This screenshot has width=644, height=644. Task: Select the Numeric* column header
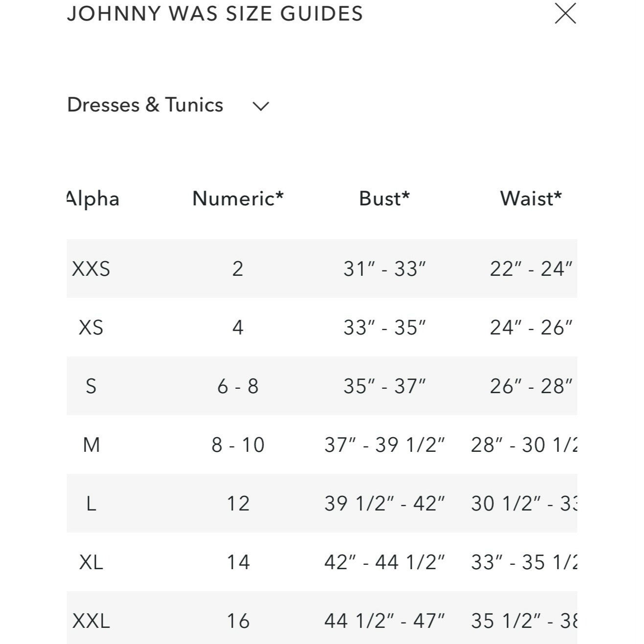[x=238, y=199]
